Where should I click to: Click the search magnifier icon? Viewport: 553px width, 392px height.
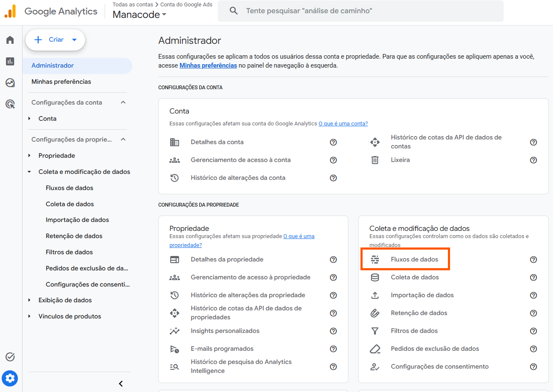[x=234, y=11]
